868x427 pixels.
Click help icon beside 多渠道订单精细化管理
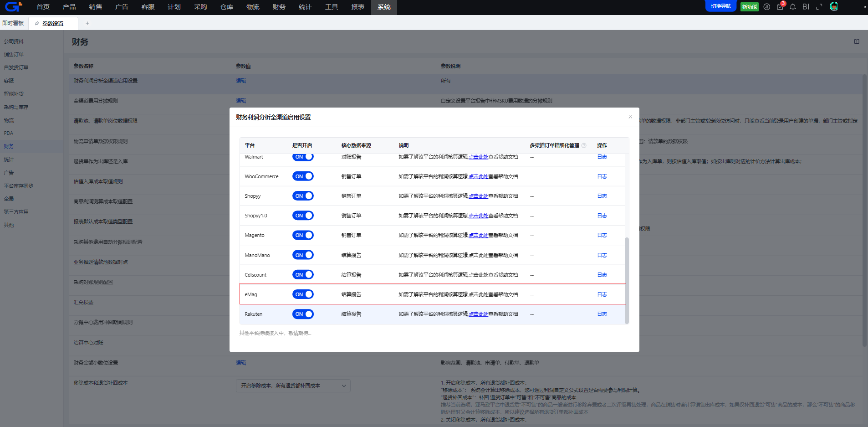click(584, 145)
